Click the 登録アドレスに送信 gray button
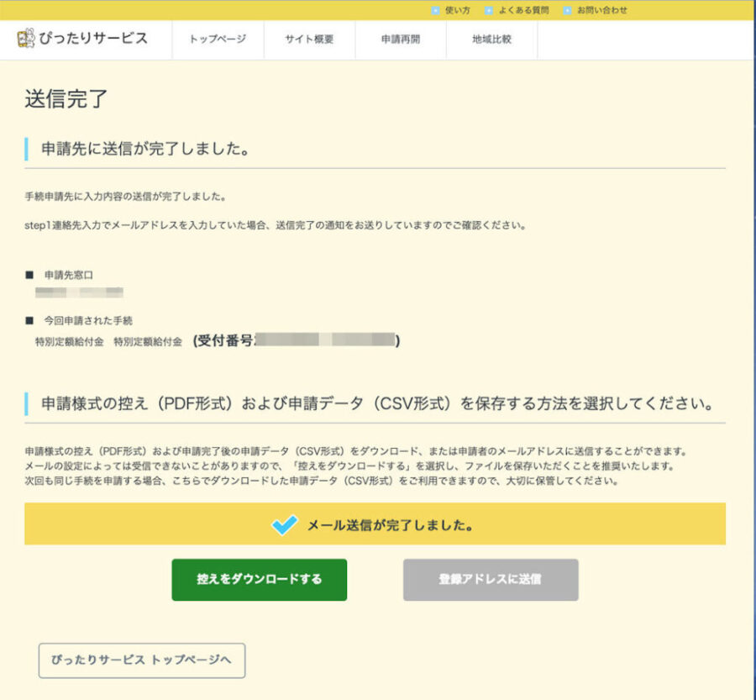Viewport: 756px width, 700px height. [x=491, y=579]
